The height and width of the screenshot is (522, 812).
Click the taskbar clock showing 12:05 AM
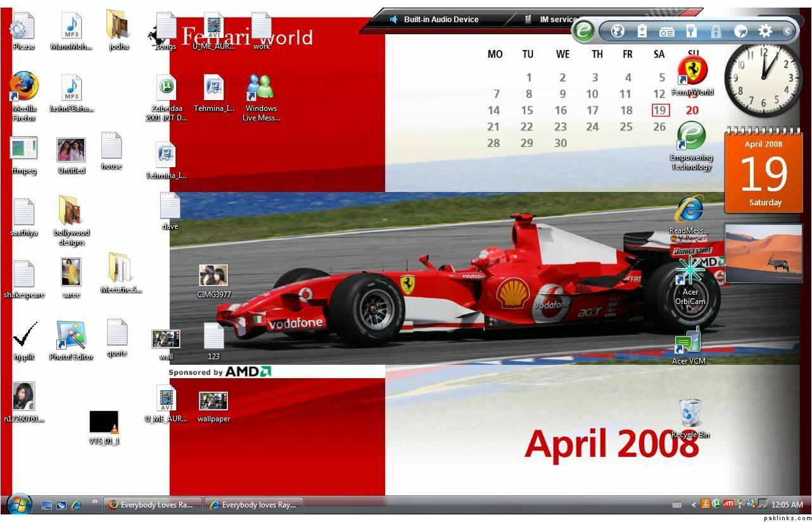(788, 505)
